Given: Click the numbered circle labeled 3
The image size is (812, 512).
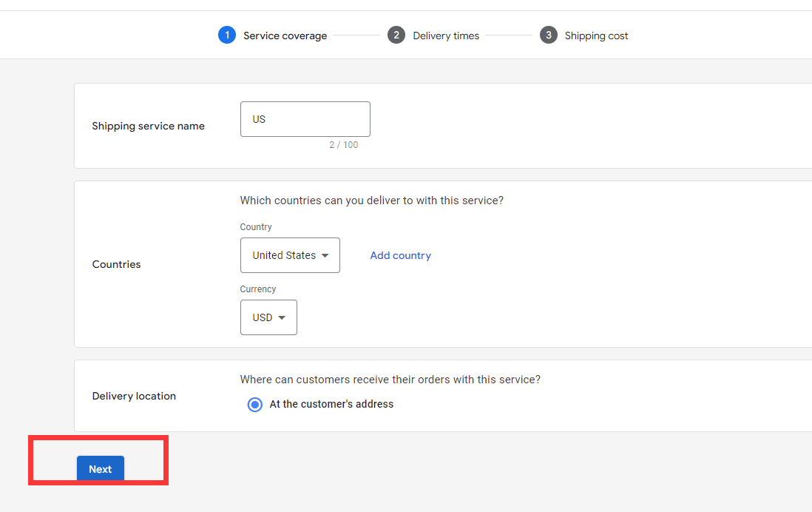Looking at the screenshot, I should [x=548, y=35].
